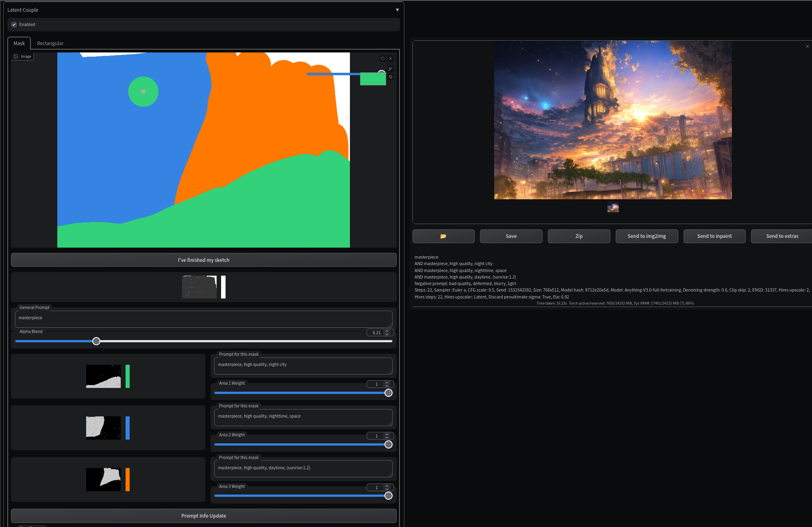The width and height of the screenshot is (812, 527).
Task: Disable the Latent Couple Enabled checkbox
Action: click(x=14, y=24)
